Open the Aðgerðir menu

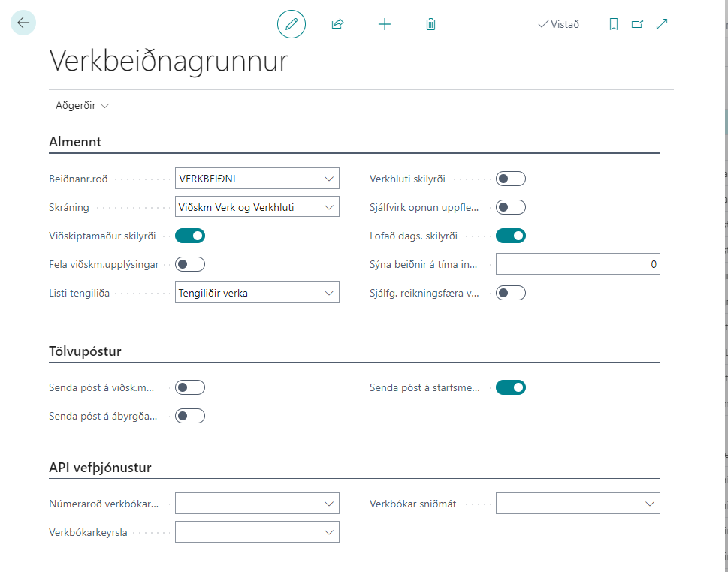click(82, 106)
